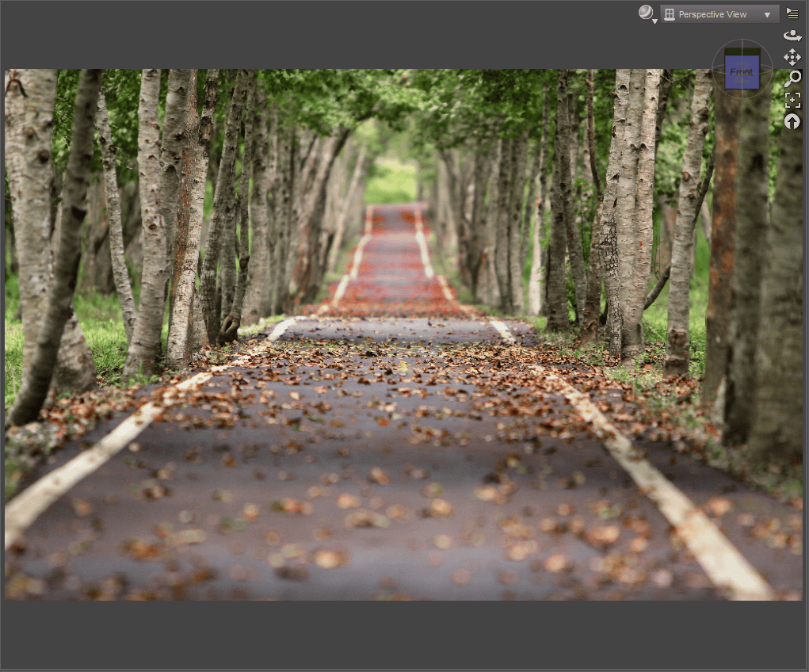The image size is (809, 672).
Task: Select the Zoom magnifier camera tool
Action: pos(792,78)
